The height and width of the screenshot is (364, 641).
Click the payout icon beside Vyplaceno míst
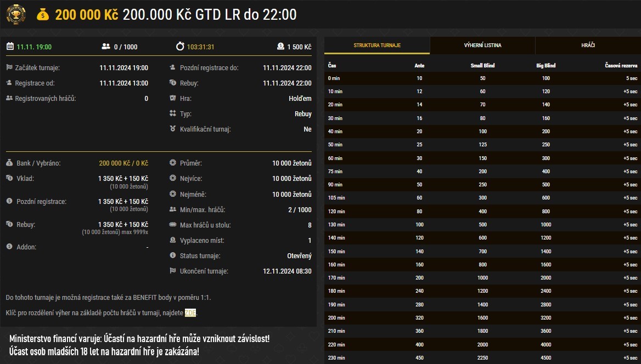click(172, 239)
